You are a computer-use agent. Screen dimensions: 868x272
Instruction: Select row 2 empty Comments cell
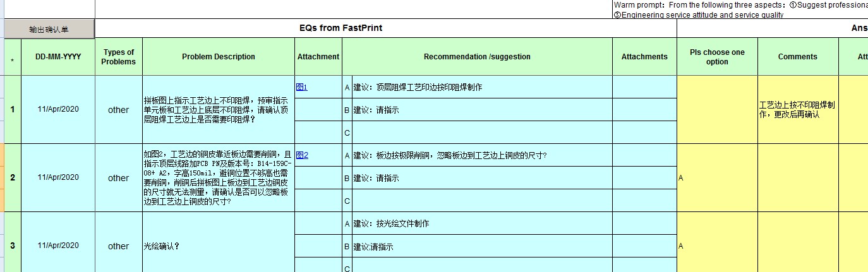(x=798, y=178)
